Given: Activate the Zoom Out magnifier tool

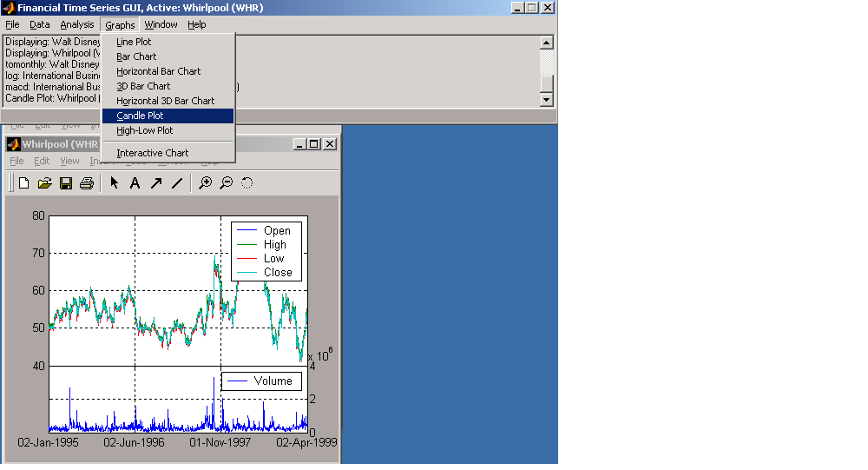Looking at the screenshot, I should pos(227,183).
